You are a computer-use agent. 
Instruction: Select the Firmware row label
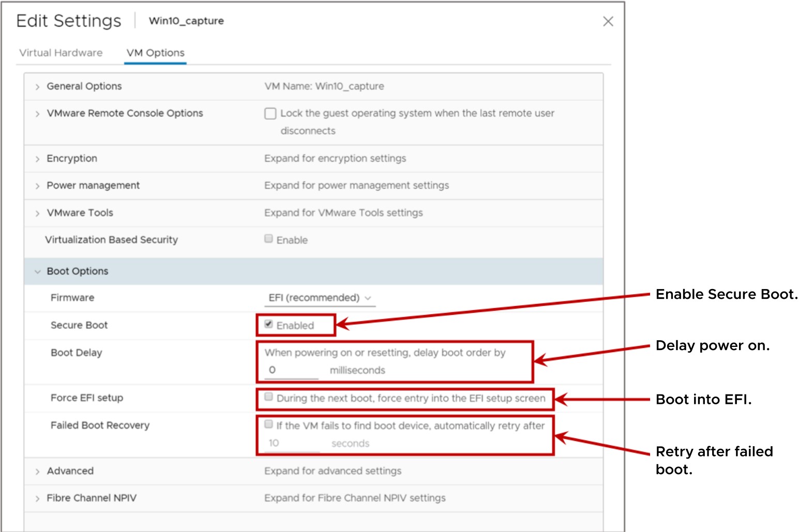point(72,298)
